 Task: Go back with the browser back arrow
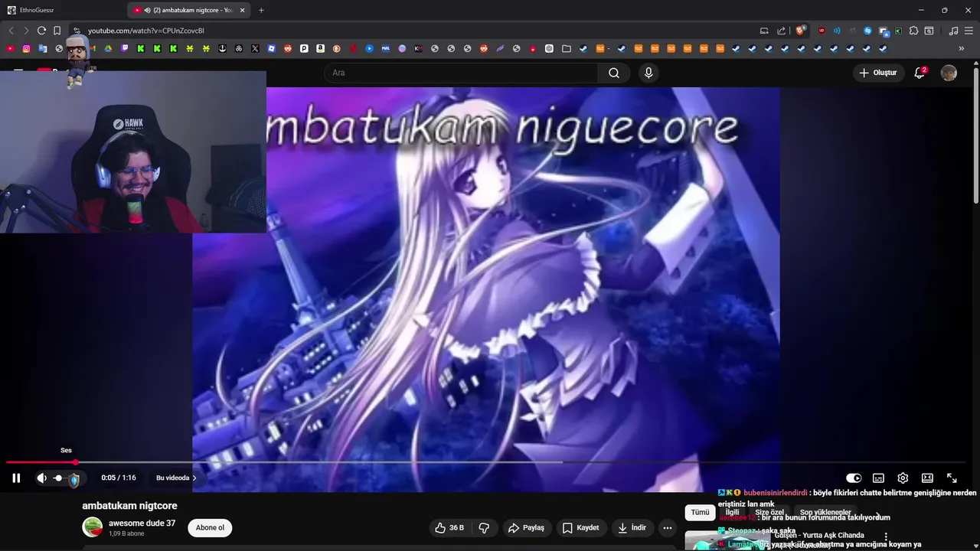pyautogui.click(x=11, y=31)
